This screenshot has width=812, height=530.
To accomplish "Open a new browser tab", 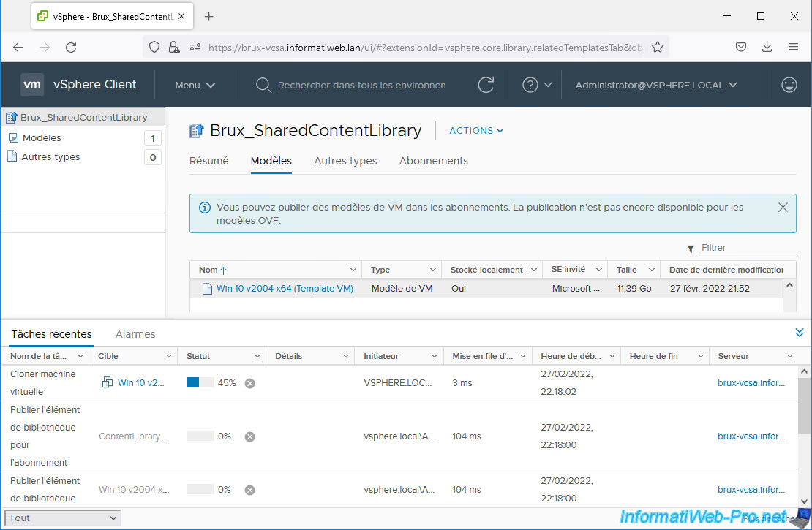I will (208, 17).
